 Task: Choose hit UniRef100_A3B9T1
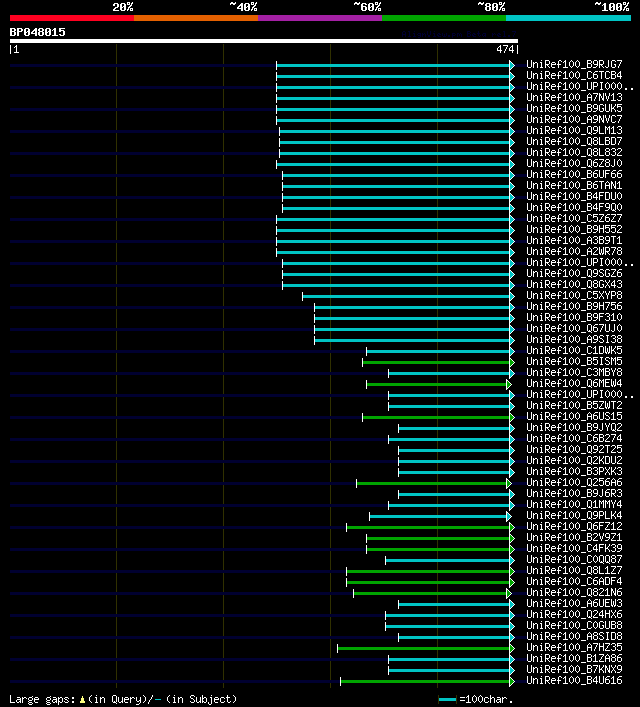pos(574,240)
